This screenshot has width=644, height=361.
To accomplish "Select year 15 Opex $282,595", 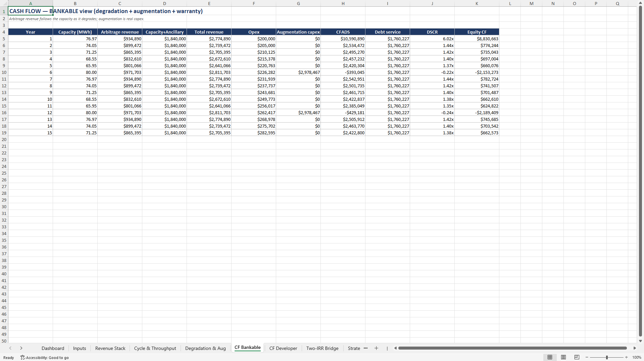I will 254,133.
